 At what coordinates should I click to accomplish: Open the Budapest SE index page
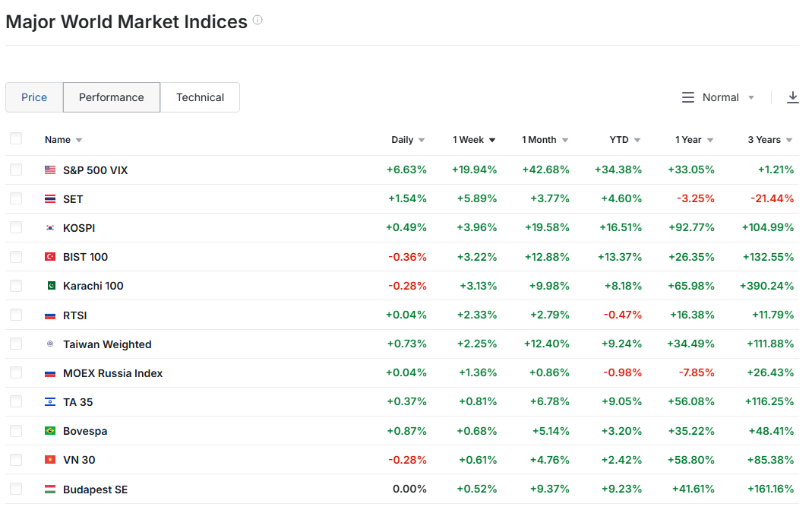click(95, 490)
